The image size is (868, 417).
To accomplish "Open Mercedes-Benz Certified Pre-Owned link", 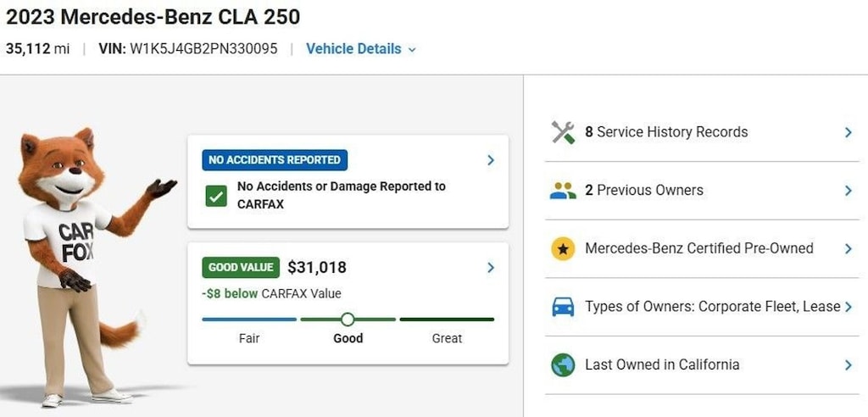I will pos(699,248).
